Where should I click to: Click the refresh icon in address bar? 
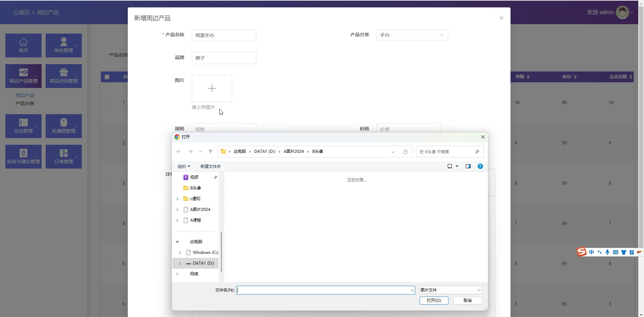pyautogui.click(x=405, y=152)
